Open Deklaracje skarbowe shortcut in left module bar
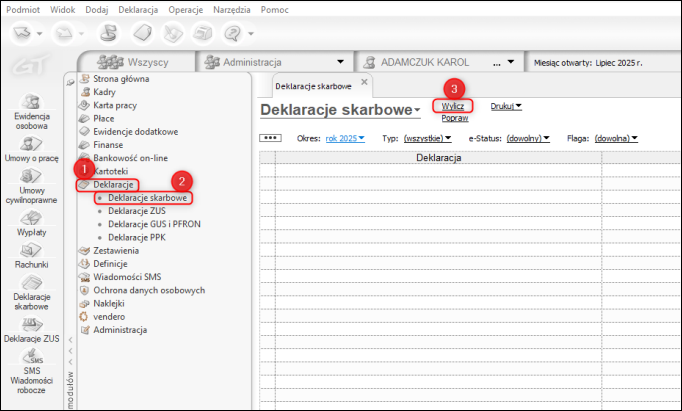The width and height of the screenshot is (682, 411). [31, 293]
